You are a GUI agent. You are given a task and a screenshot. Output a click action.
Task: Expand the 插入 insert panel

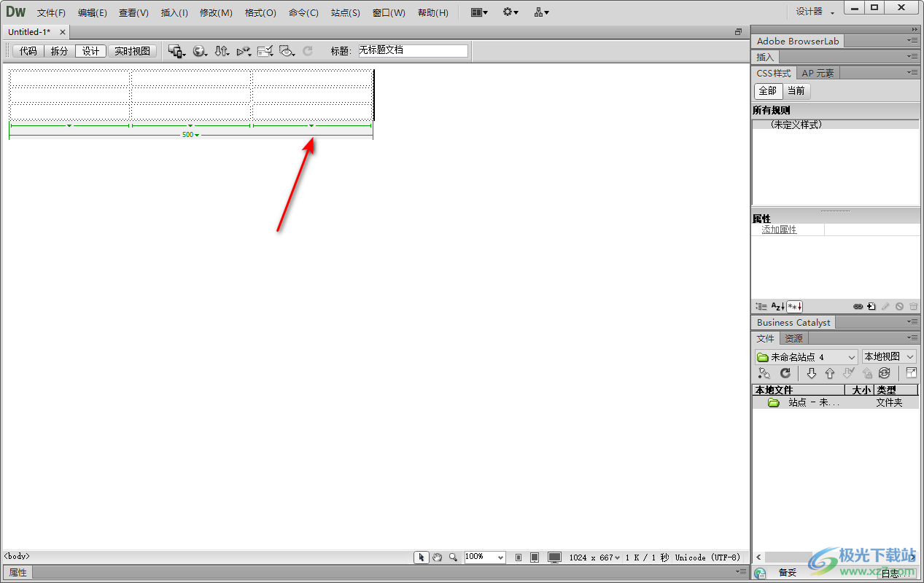765,57
